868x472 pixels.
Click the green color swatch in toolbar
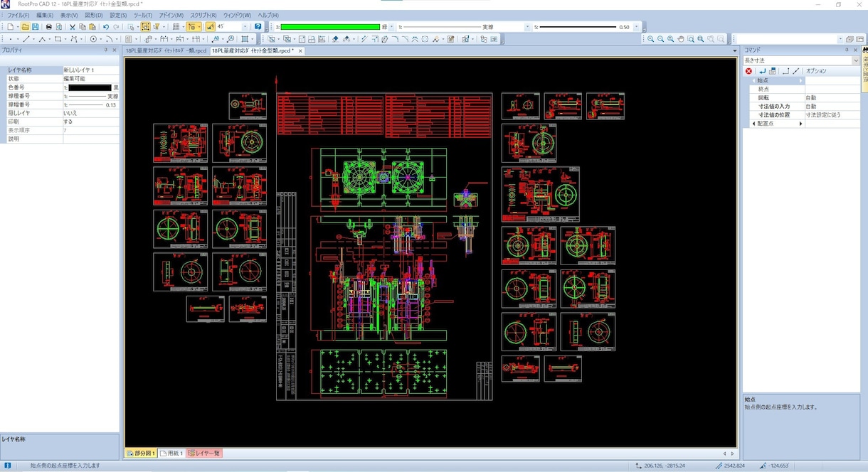pyautogui.click(x=330, y=27)
